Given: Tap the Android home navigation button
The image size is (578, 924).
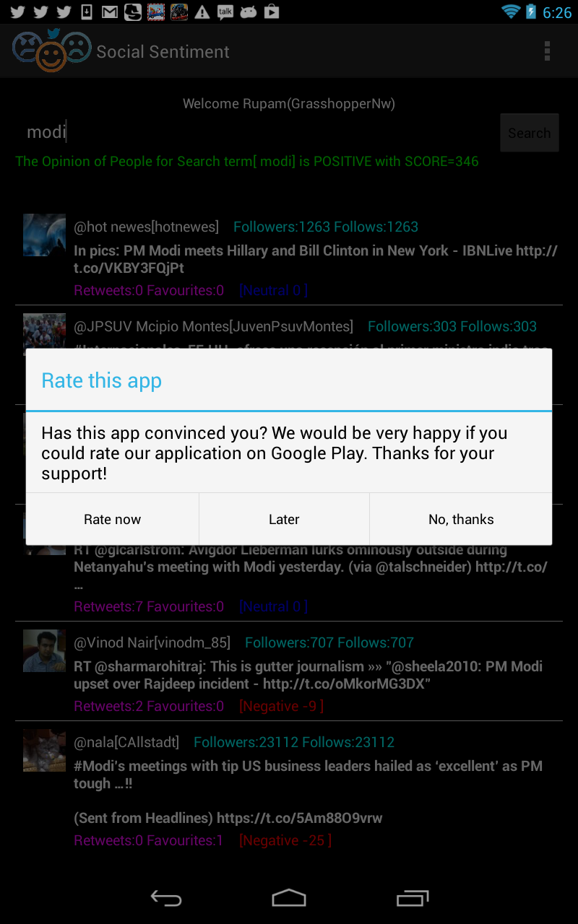Looking at the screenshot, I should click(289, 897).
